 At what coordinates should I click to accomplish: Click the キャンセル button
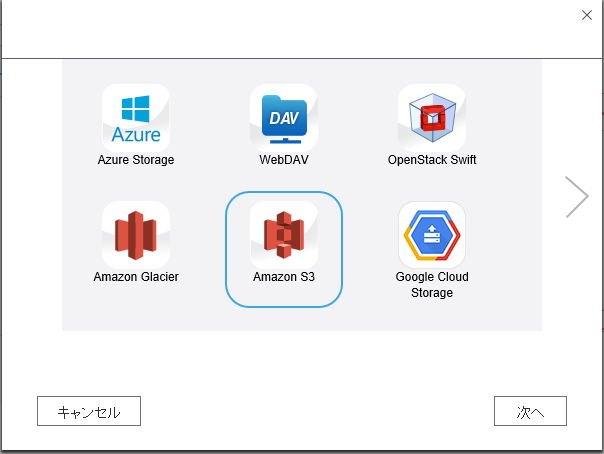89,411
